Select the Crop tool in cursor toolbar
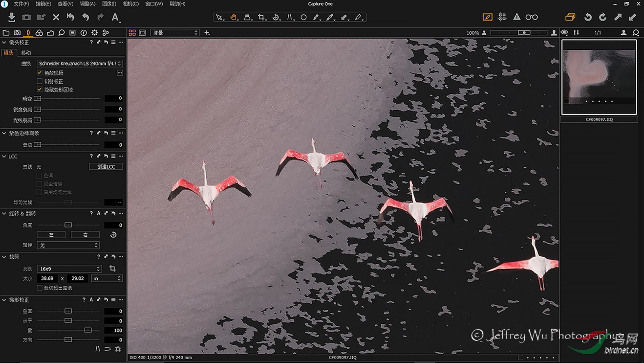 click(261, 17)
